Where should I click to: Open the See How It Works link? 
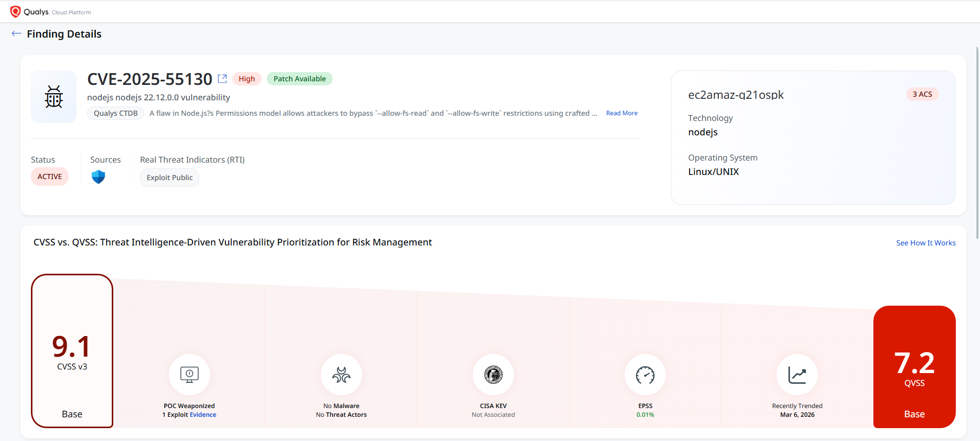click(925, 243)
